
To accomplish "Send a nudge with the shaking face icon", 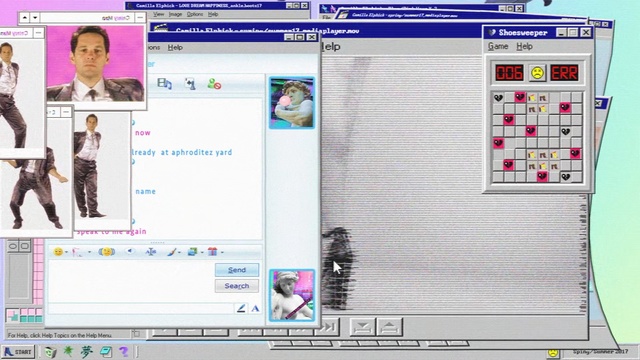I will 107,252.
